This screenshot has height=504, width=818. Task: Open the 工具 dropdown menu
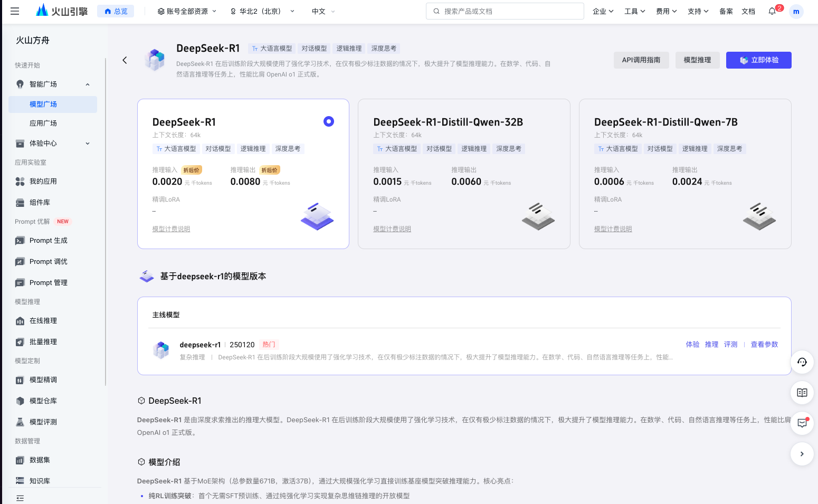(x=635, y=11)
